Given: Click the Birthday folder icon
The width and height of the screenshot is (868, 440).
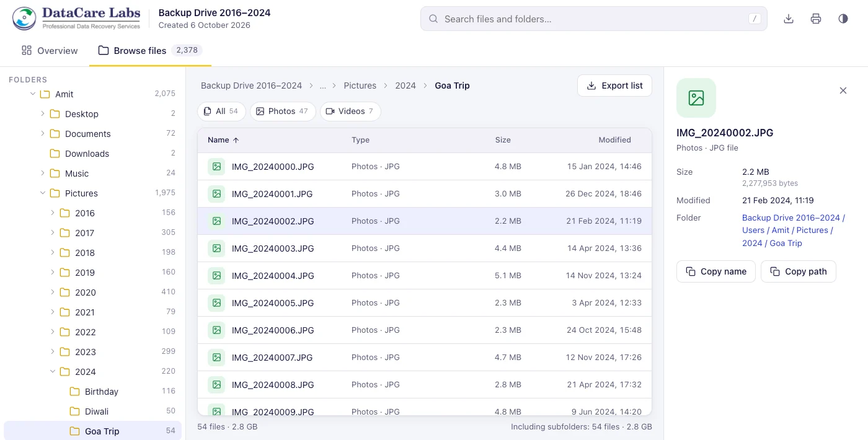Looking at the screenshot, I should (74, 392).
